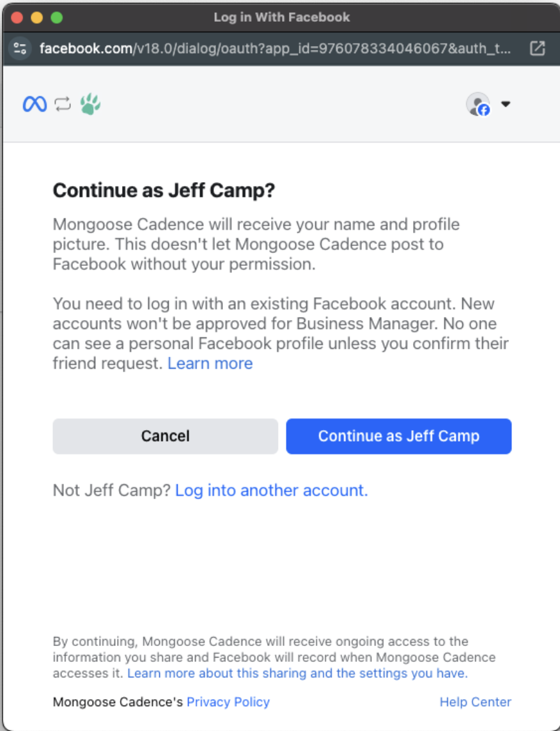Expand the account dropdown arrow
Image resolution: width=560 pixels, height=731 pixels.
tap(506, 104)
